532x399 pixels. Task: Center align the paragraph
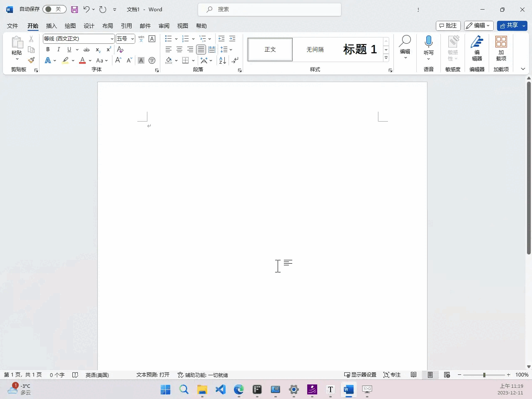179,50
